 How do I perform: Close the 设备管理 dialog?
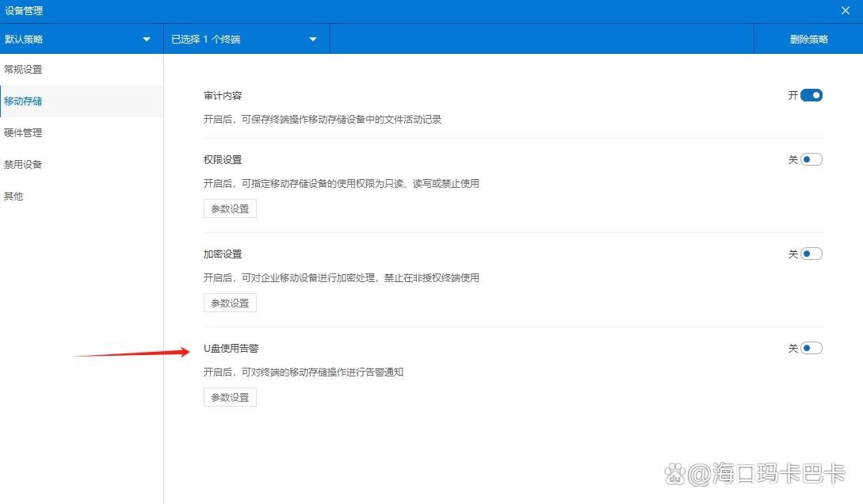845,10
